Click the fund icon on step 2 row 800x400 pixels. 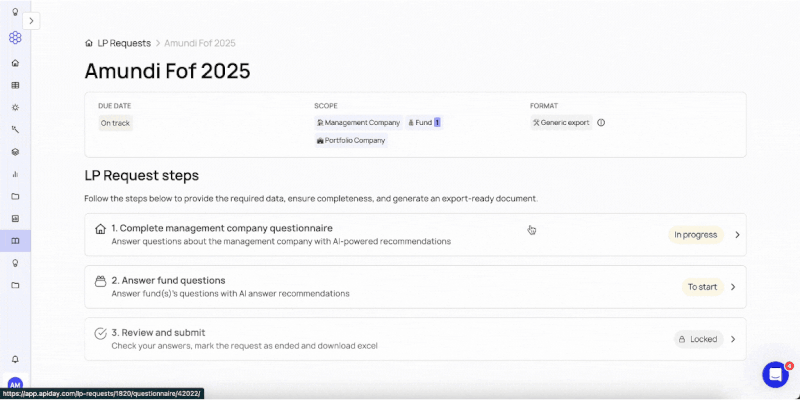[101, 281]
